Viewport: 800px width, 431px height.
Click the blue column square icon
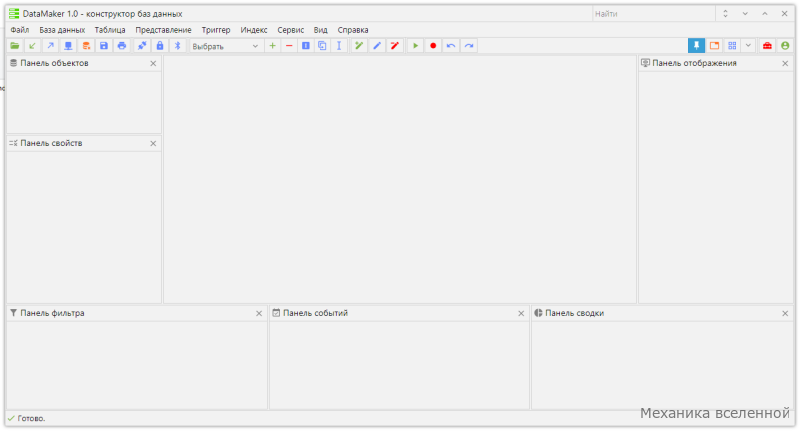click(x=306, y=46)
